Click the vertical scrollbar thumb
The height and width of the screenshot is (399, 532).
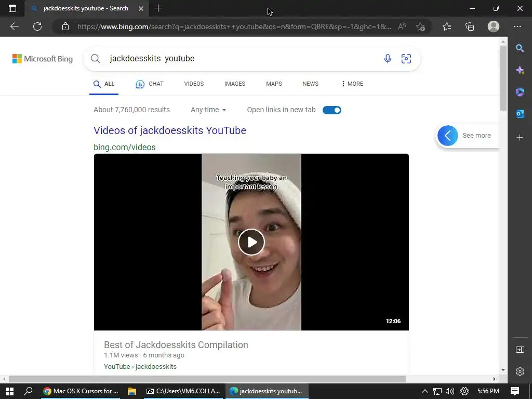[503, 78]
